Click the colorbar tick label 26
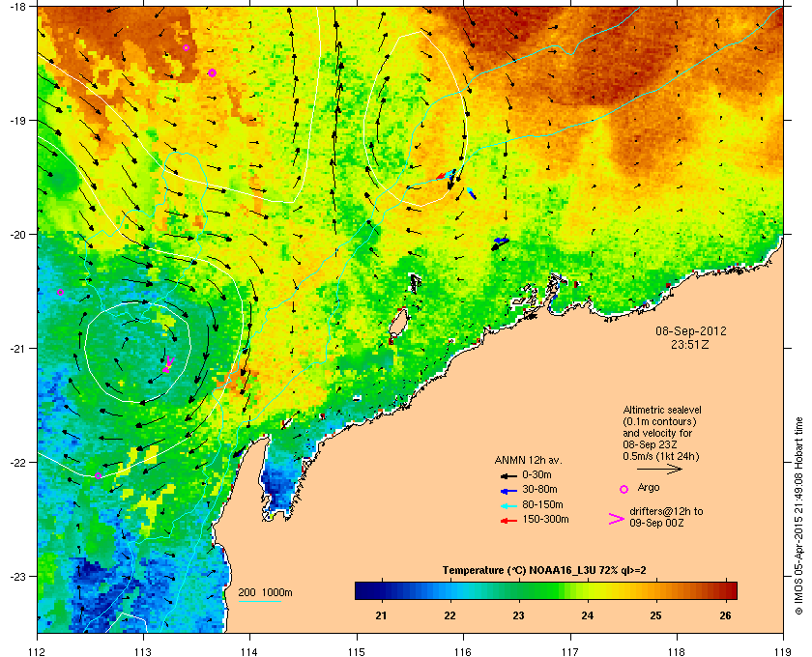 click(726, 615)
